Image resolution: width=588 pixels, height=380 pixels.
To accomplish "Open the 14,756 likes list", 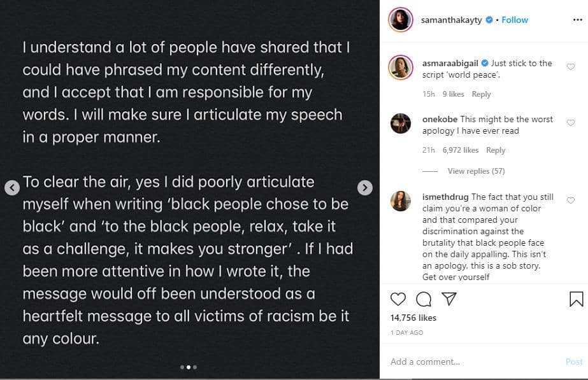I will coord(412,317).
